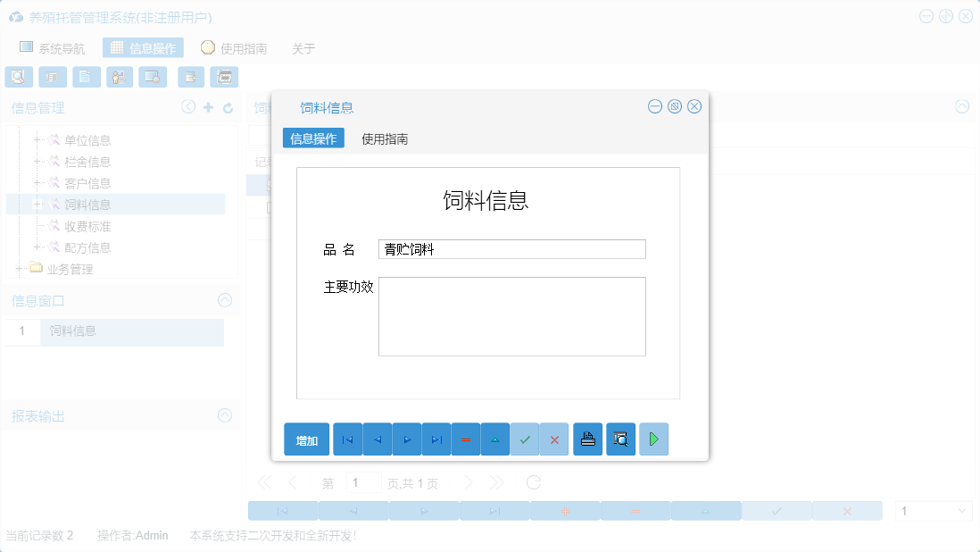Reload the page list with refresh icon
The height and width of the screenshot is (552, 980).
pyautogui.click(x=533, y=482)
